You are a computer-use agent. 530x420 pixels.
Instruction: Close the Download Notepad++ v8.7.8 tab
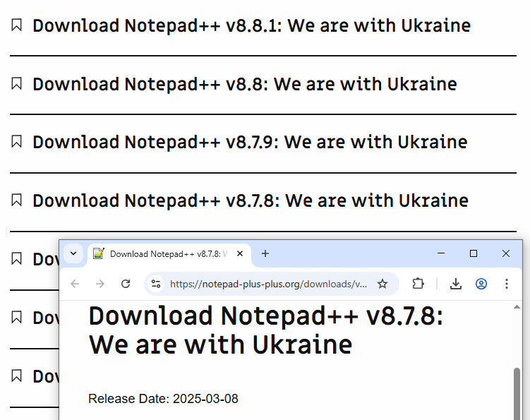coord(240,253)
